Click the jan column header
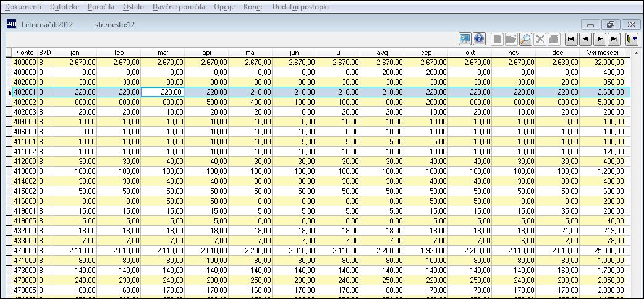 click(x=75, y=53)
